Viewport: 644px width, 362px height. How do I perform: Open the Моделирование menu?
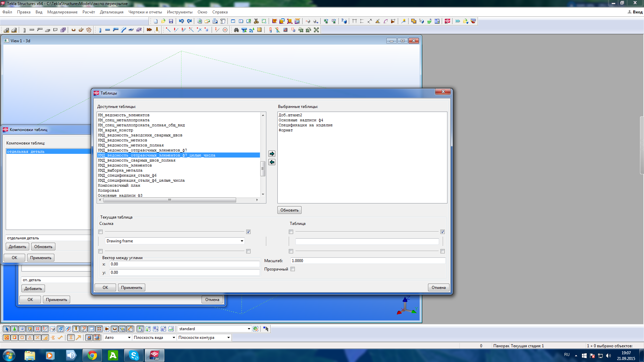click(x=62, y=12)
